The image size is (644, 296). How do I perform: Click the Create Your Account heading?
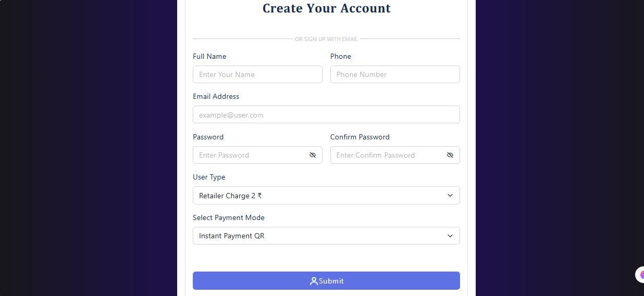click(326, 8)
